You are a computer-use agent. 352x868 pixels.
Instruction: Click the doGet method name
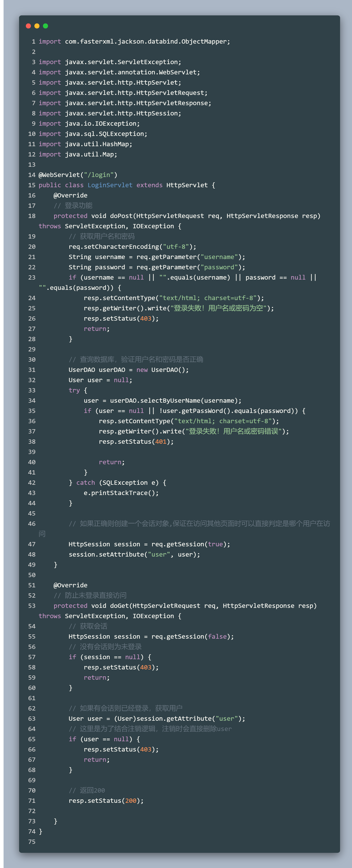119,606
